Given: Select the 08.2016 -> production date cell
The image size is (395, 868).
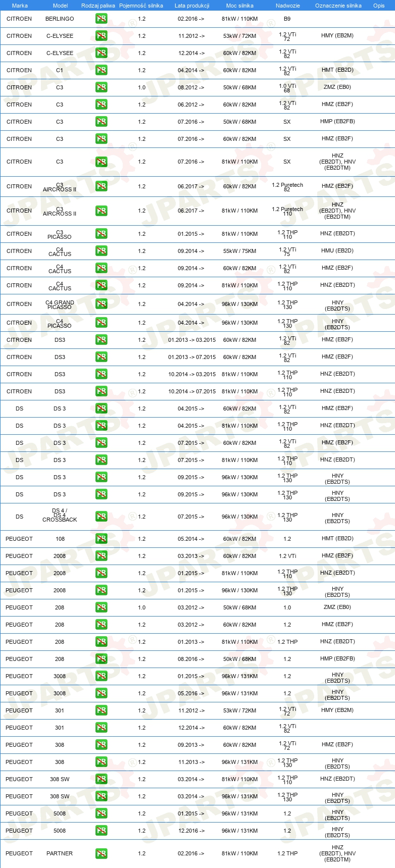Looking at the screenshot, I should point(191,659).
